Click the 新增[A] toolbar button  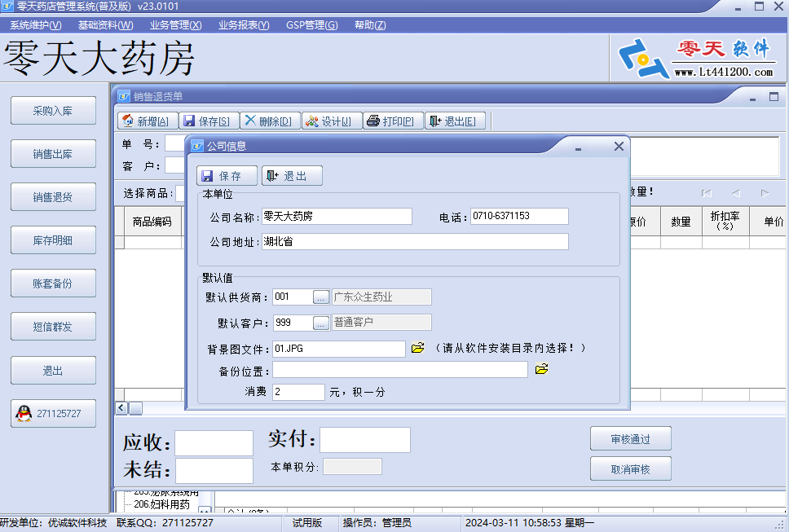tap(148, 121)
